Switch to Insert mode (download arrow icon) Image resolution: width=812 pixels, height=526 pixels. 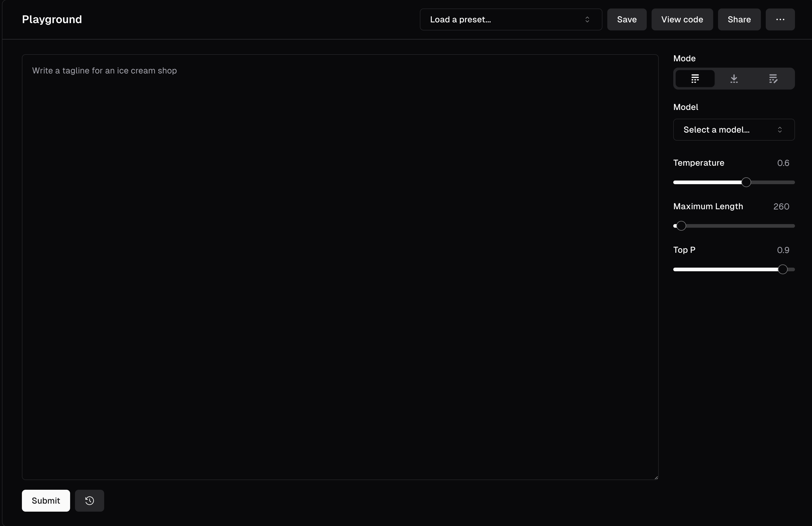pos(734,79)
